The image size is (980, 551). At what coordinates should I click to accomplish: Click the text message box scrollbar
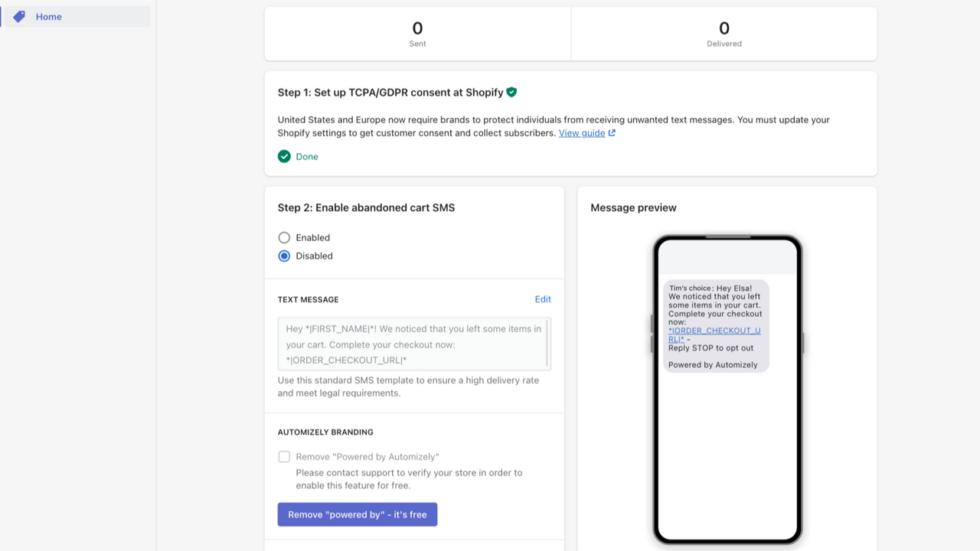547,343
